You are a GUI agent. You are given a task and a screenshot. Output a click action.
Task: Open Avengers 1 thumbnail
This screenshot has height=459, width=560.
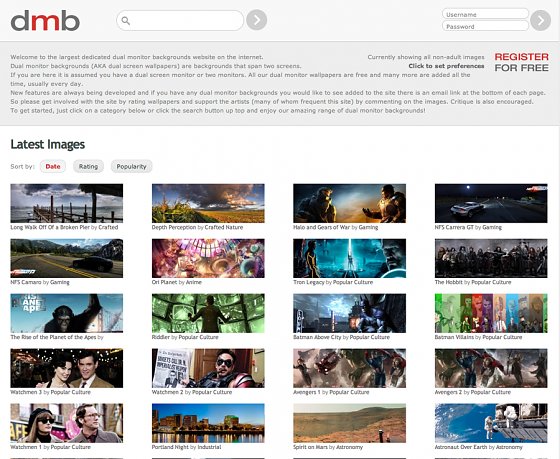tap(350, 368)
